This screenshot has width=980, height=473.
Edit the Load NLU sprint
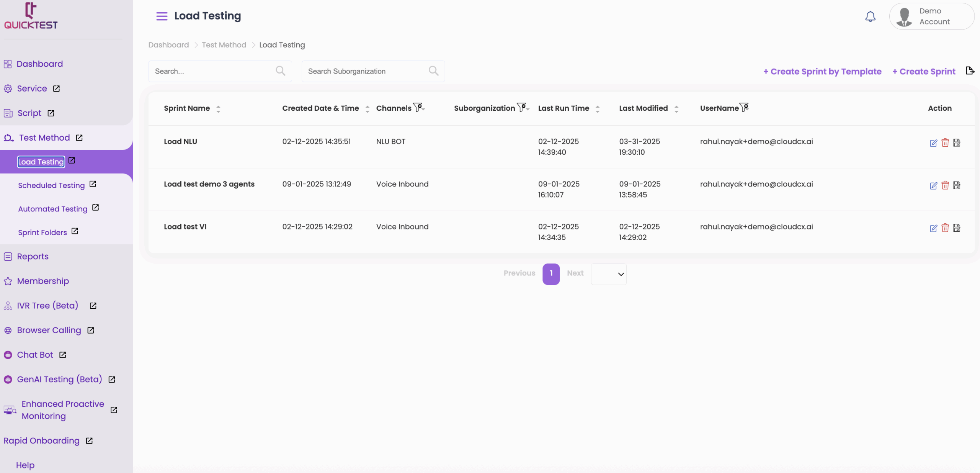[933, 143]
